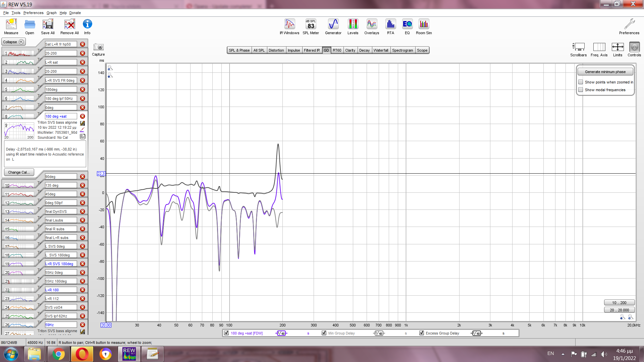Open the Preferences menu
Viewport: 644px width, 362px height.
[x=33, y=13]
